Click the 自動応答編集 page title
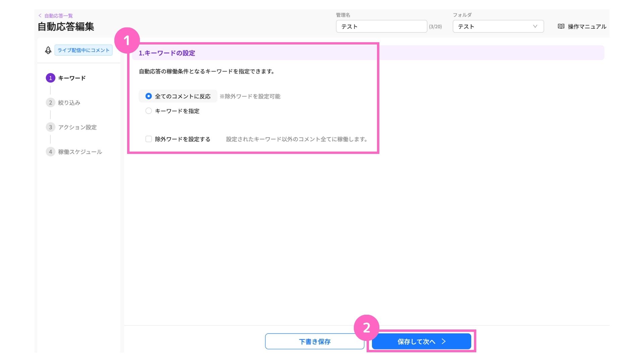Viewport: 644px width, 362px height. tap(66, 26)
